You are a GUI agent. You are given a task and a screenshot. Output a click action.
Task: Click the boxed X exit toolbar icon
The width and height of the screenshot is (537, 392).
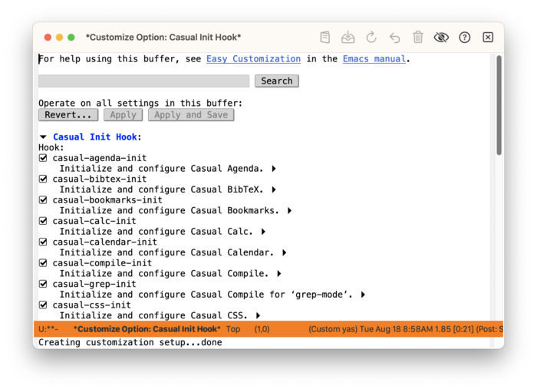point(488,37)
